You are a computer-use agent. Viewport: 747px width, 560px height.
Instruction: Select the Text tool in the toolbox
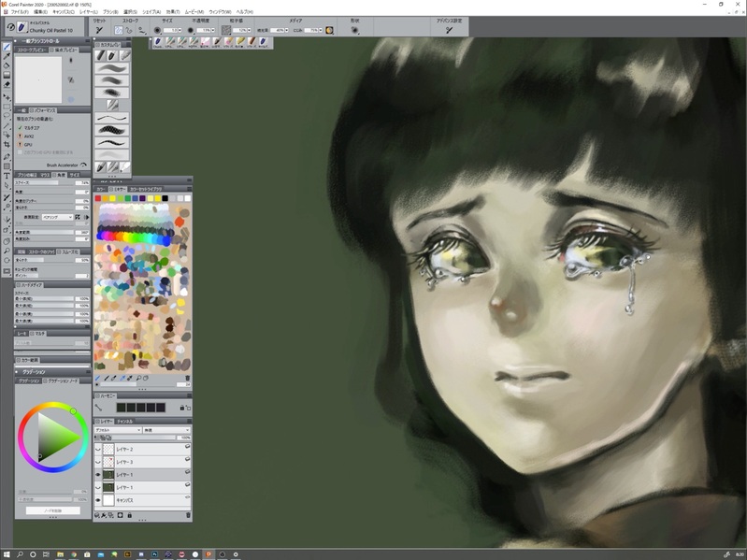(x=7, y=176)
